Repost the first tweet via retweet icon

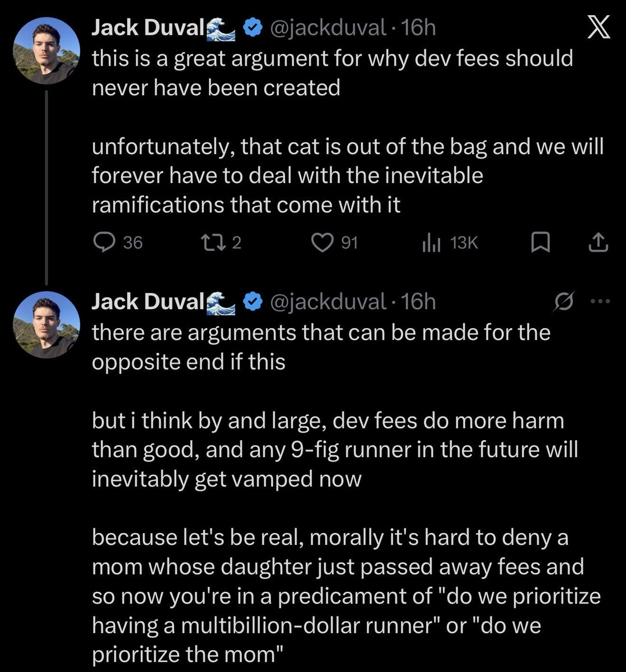215,242
